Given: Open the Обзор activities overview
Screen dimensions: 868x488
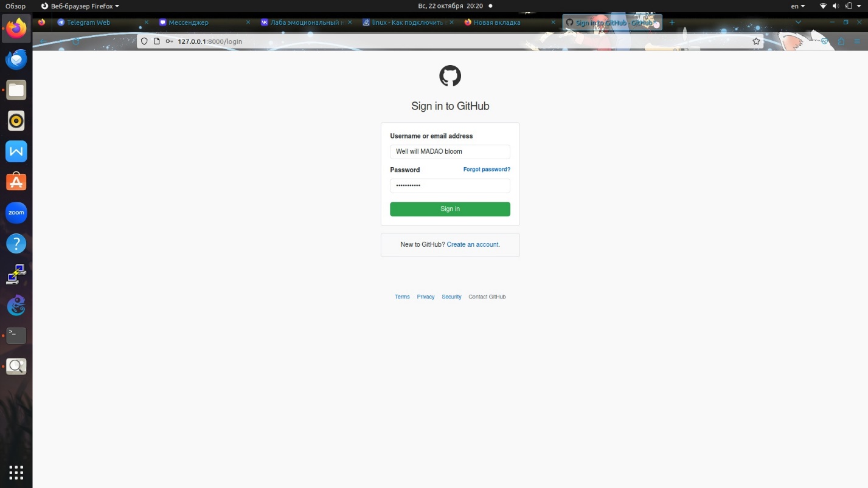Looking at the screenshot, I should pos(16,5).
